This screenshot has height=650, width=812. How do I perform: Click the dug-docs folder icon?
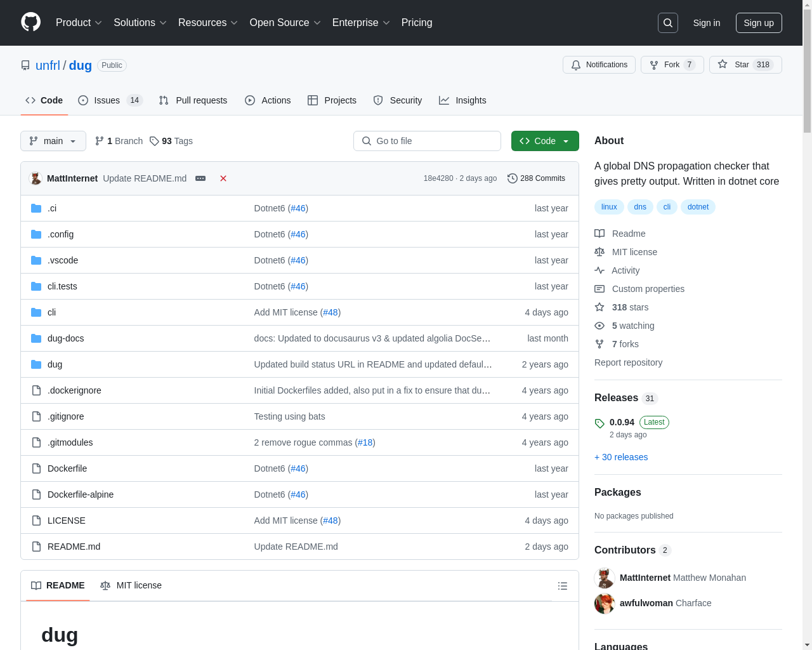(x=36, y=338)
